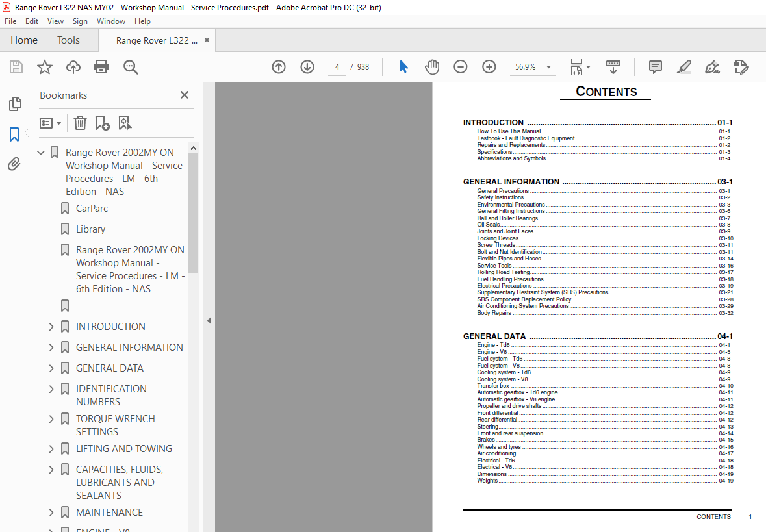
Task: Activate the Hand pan tool
Action: point(432,67)
